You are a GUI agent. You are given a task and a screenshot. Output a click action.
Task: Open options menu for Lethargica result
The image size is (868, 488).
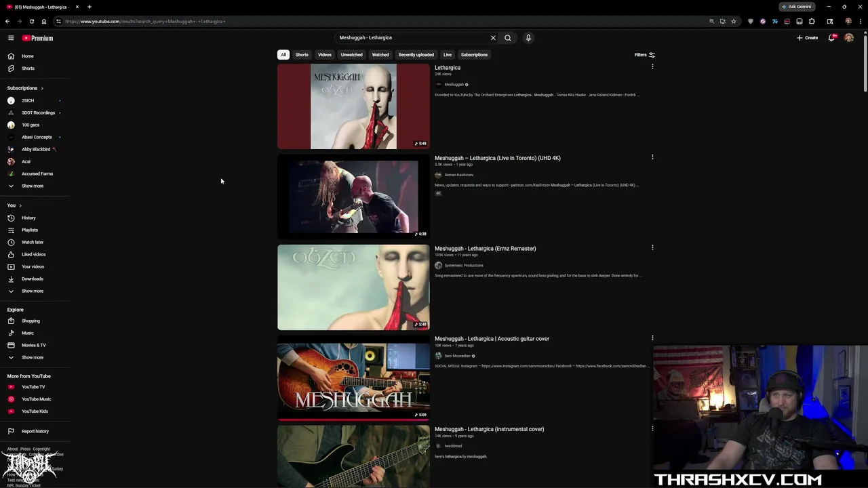652,66
